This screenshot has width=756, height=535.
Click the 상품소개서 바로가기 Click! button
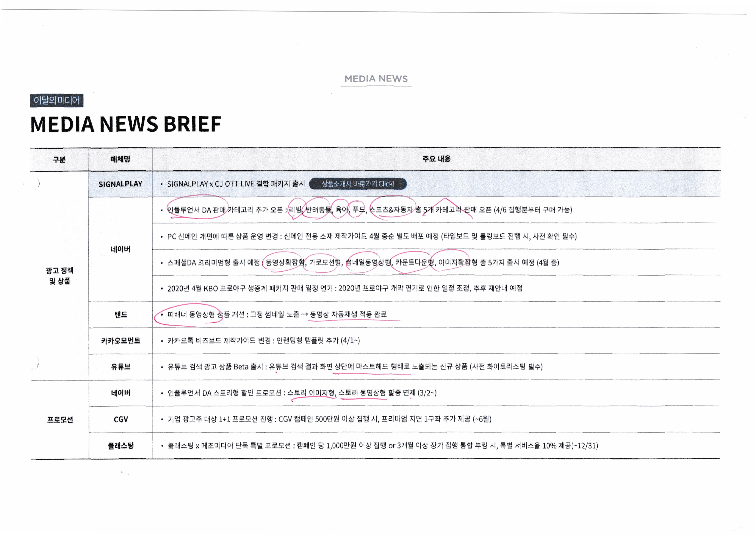(358, 184)
